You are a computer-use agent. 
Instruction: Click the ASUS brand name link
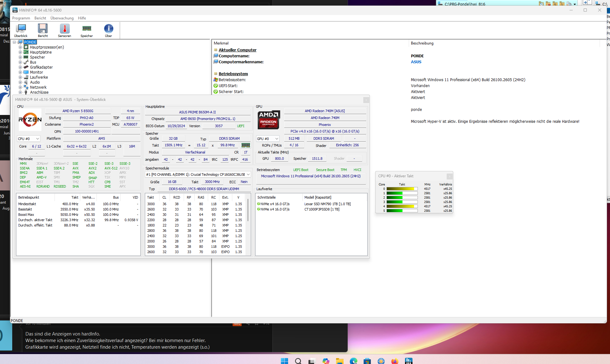click(x=416, y=62)
